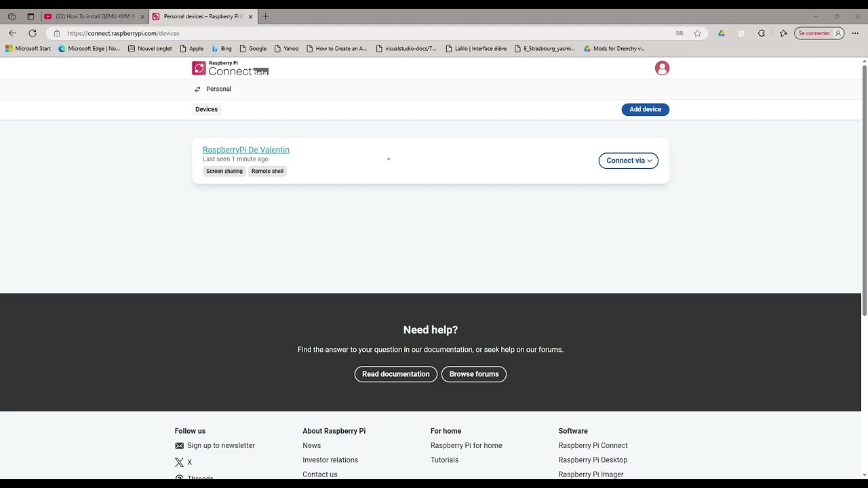Open Microsoft Start bookmark
This screenshot has height=488, width=868.
pyautogui.click(x=28, y=49)
